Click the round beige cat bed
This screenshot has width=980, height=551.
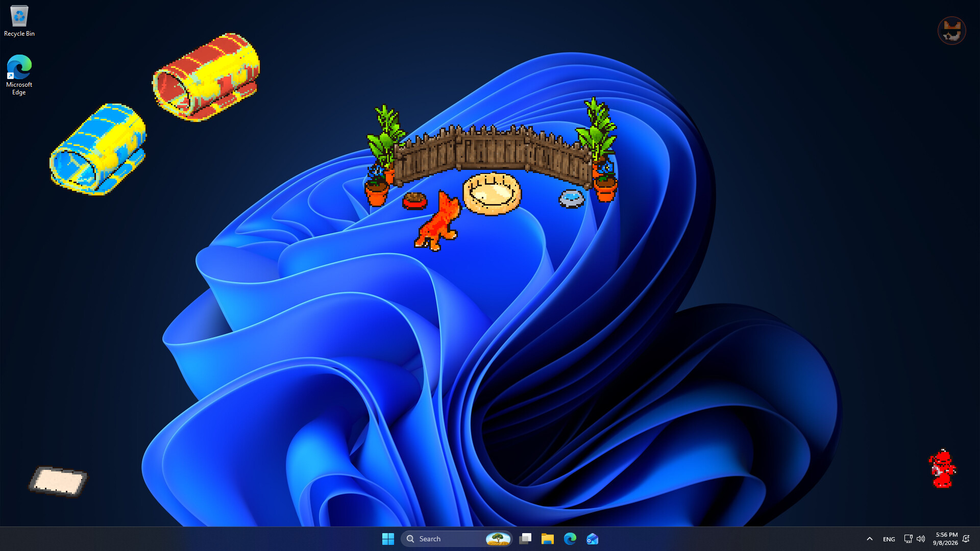pos(492,193)
